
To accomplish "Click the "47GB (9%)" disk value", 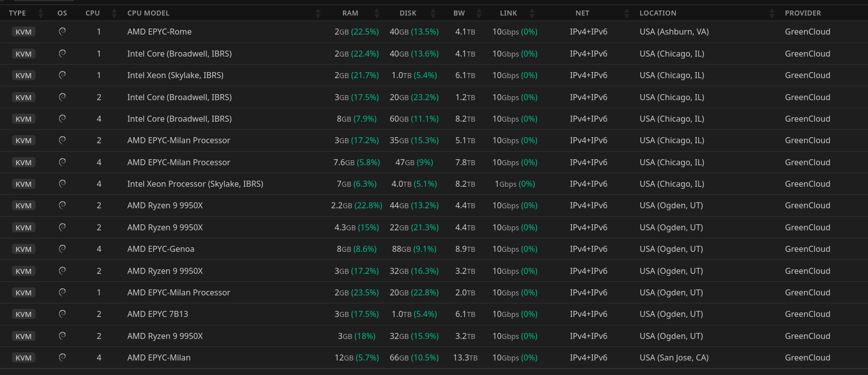I will tap(414, 162).
